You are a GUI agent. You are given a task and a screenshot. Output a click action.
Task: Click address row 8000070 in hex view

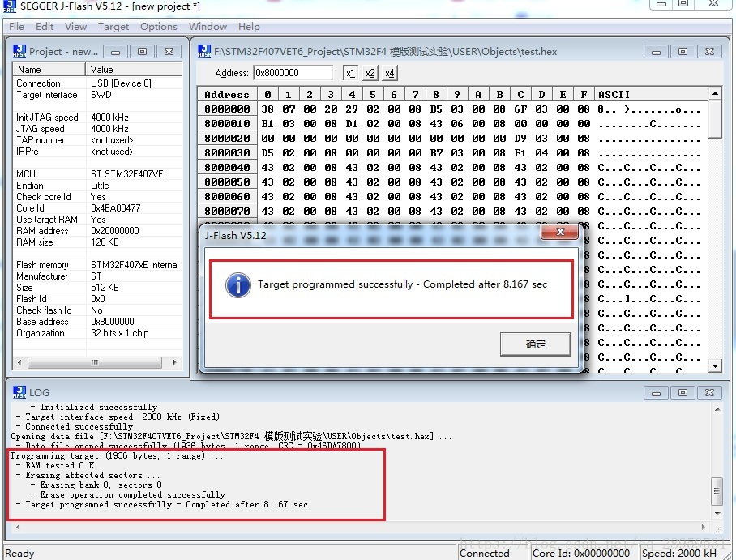click(227, 212)
